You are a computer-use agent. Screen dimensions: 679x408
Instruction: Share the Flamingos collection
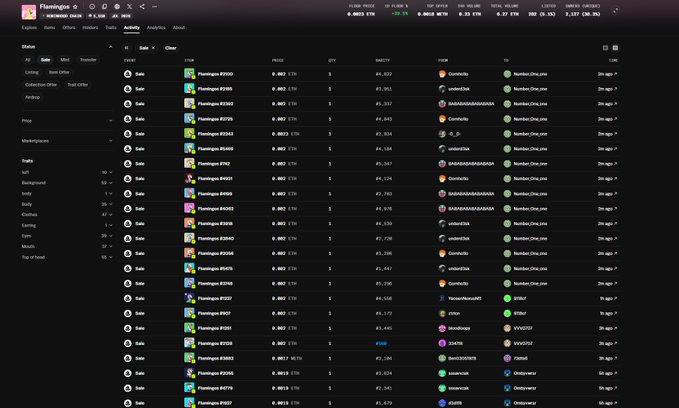point(142,7)
